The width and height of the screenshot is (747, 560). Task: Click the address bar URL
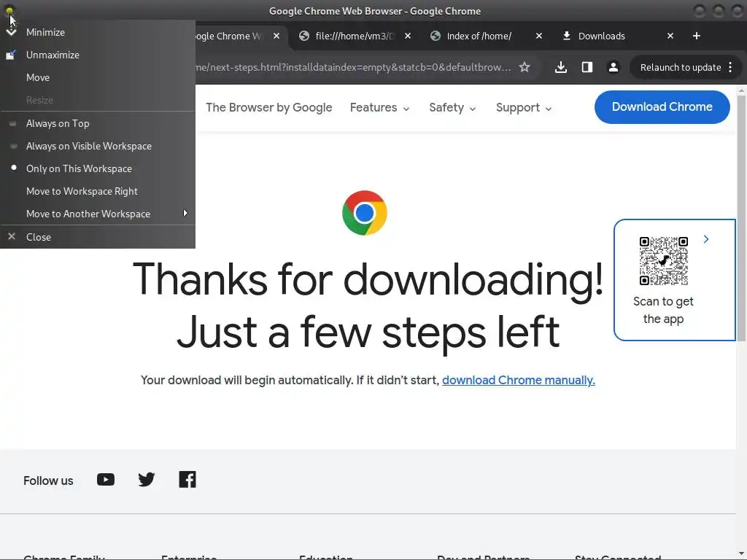[353, 68]
